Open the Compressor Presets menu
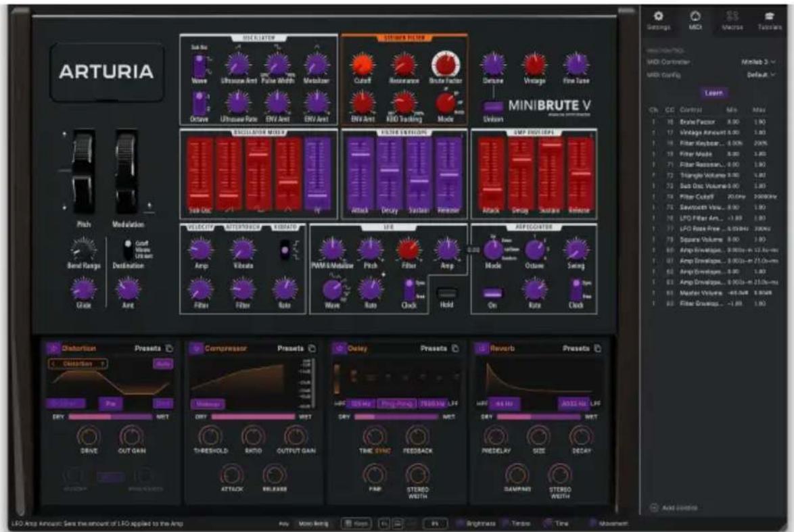The height and width of the screenshot is (532, 794). pyautogui.click(x=290, y=348)
